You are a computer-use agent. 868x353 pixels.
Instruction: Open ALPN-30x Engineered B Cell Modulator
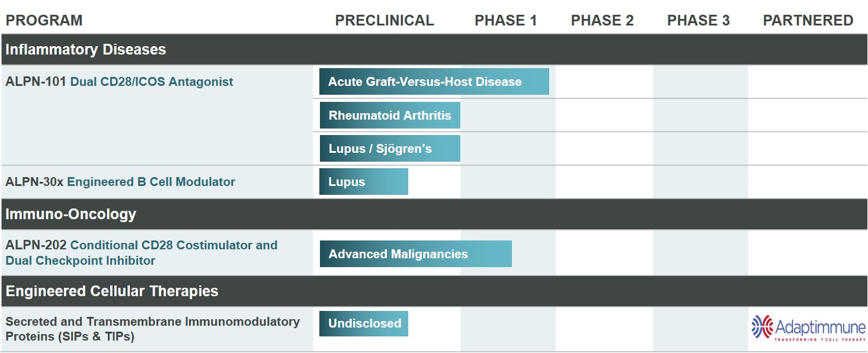click(120, 182)
